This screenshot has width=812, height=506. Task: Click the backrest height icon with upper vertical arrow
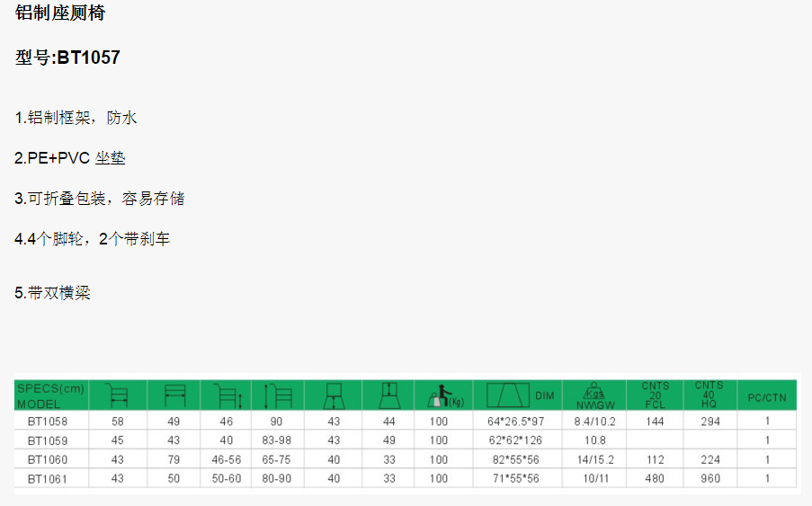388,395
